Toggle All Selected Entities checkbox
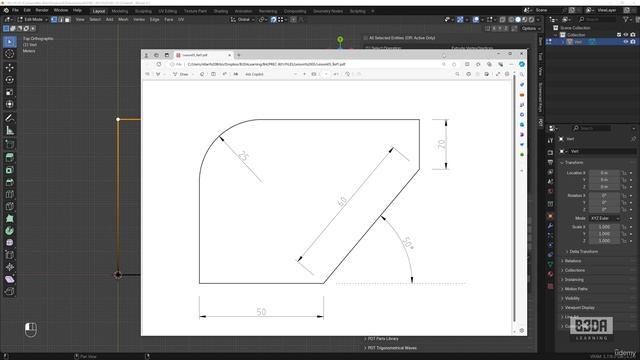Image resolution: width=640 pixels, height=360 pixels. pos(366,38)
